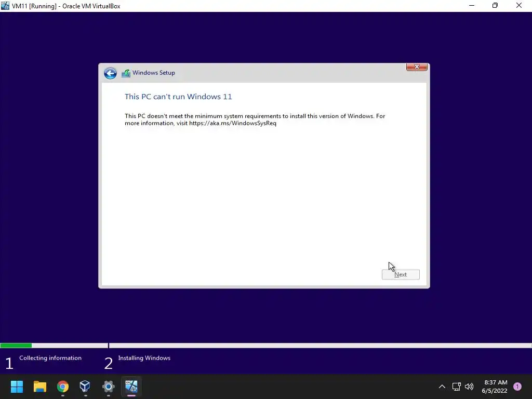The width and height of the screenshot is (532, 399).
Task: Click the 'Installing Windows' step label
Action: [x=144, y=358]
